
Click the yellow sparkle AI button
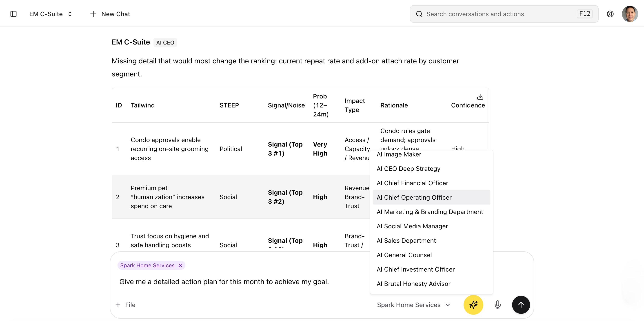coord(473,305)
